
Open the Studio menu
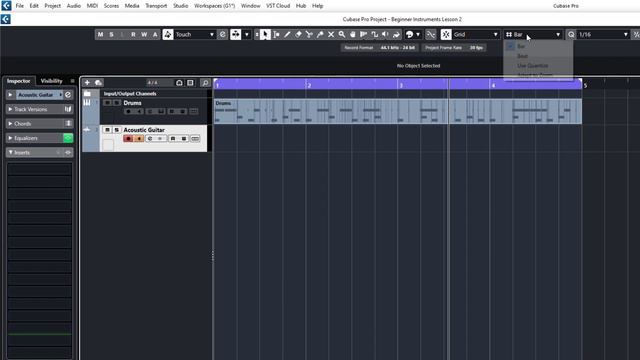click(180, 6)
